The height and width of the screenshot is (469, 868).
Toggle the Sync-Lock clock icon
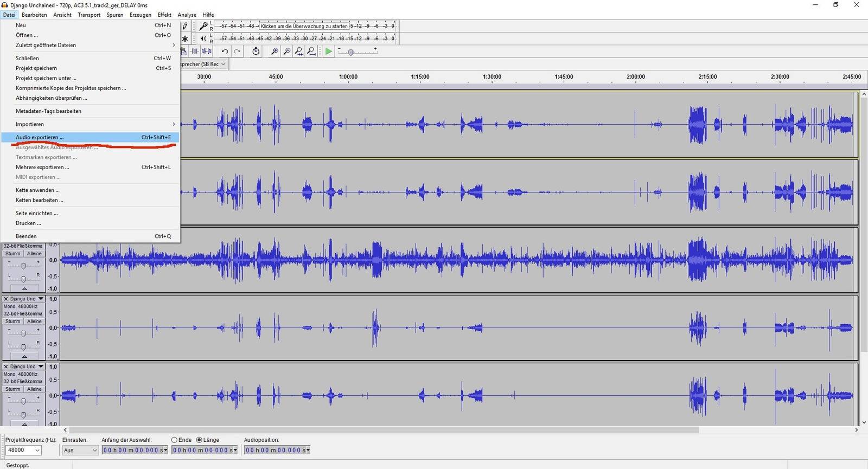pos(256,51)
